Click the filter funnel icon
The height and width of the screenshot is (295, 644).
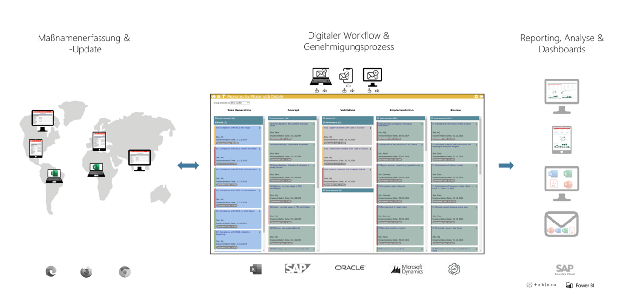[x=223, y=97]
